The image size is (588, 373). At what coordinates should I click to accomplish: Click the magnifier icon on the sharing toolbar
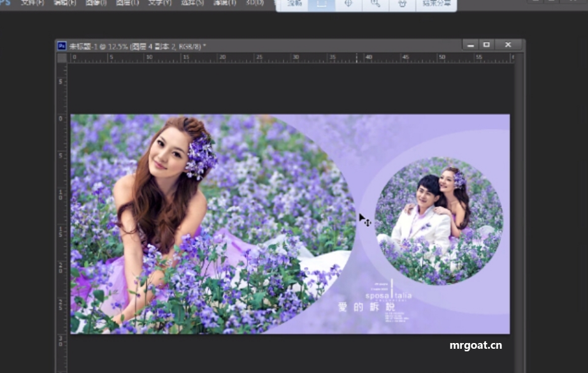tap(375, 3)
